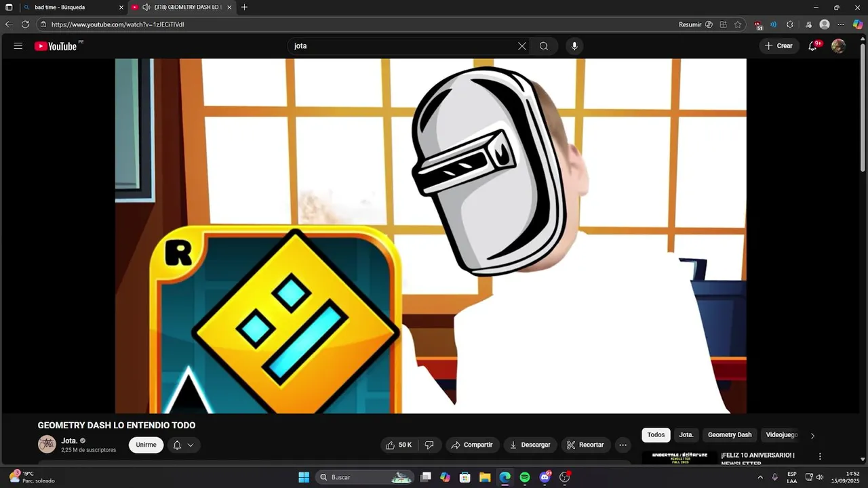Open Spotify from the taskbar
This screenshot has height=488, width=868.
pos(525,477)
